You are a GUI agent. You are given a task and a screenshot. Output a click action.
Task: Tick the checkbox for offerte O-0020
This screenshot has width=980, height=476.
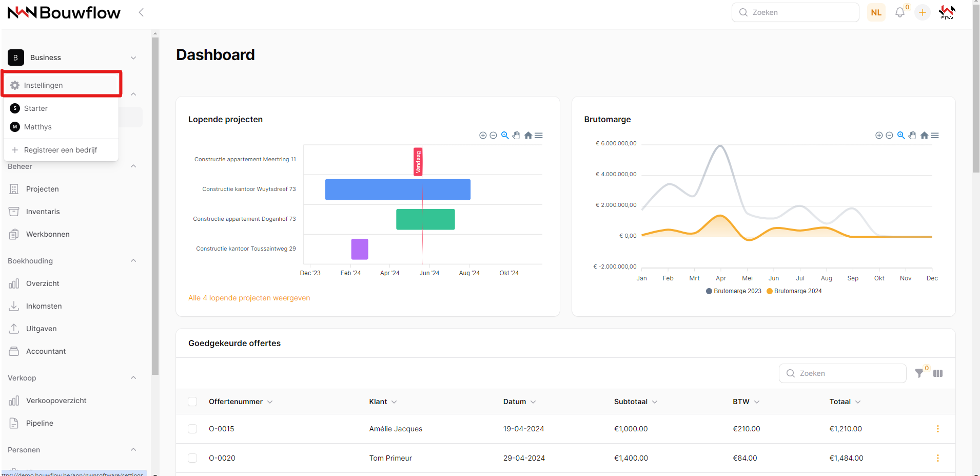(192, 458)
